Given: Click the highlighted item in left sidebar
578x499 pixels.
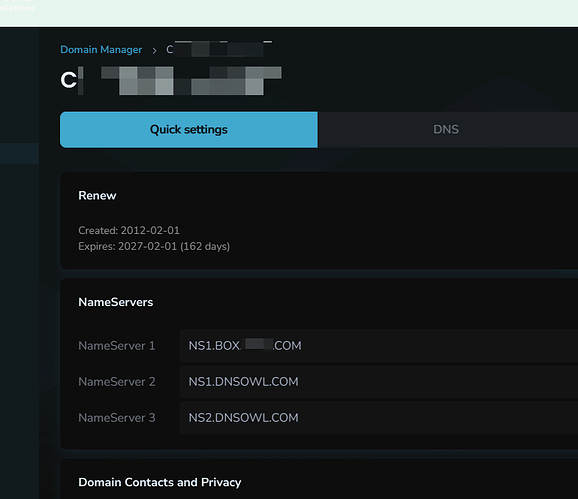Looking at the screenshot, I should [x=19, y=153].
